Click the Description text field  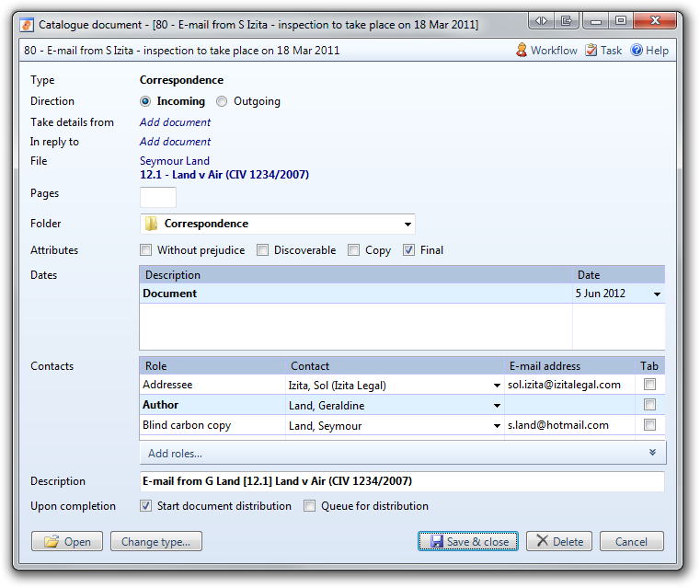pos(402,481)
